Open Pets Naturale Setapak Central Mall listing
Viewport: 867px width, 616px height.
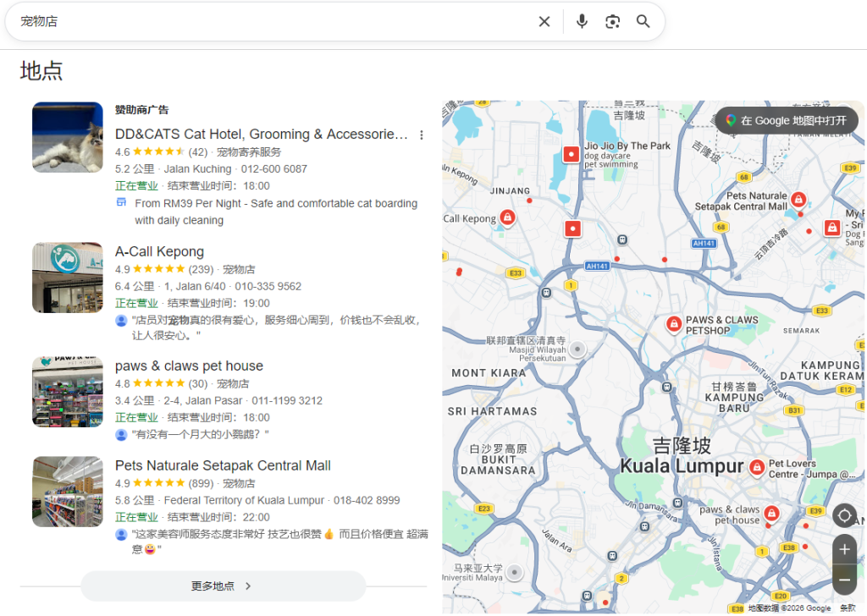[x=223, y=465]
